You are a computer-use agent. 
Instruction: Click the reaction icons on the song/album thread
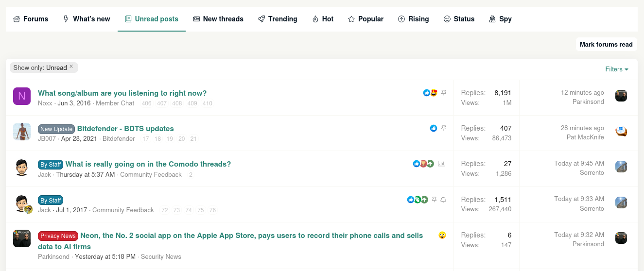pos(430,93)
